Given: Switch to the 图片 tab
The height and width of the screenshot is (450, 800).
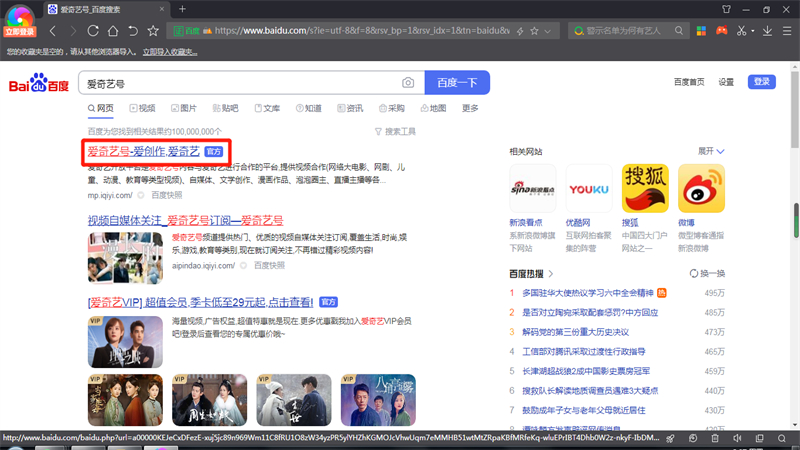Looking at the screenshot, I should (x=184, y=108).
